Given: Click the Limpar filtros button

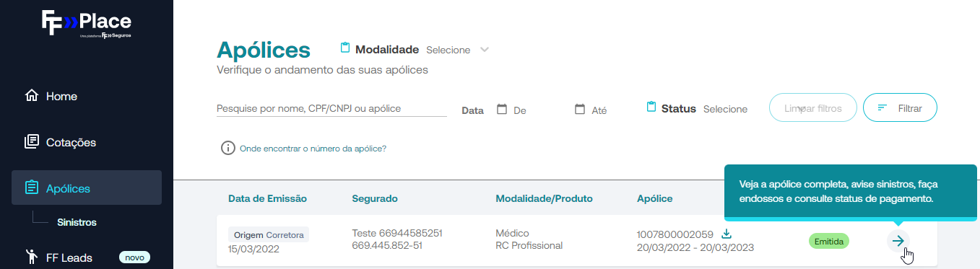Looking at the screenshot, I should click(813, 108).
